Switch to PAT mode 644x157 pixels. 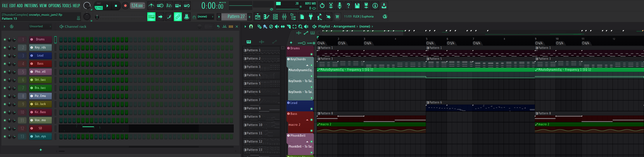[x=99, y=3]
